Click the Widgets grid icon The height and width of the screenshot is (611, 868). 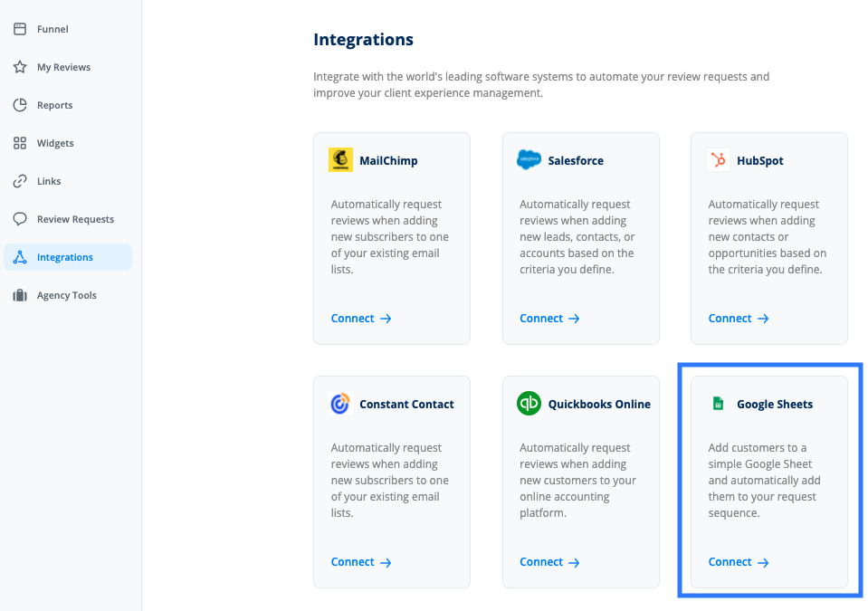click(18, 142)
